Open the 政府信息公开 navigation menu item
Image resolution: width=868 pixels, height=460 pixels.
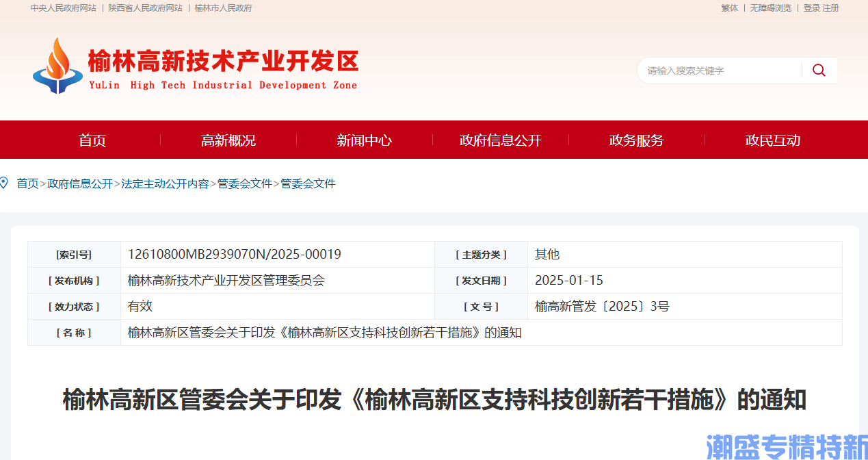coord(501,140)
